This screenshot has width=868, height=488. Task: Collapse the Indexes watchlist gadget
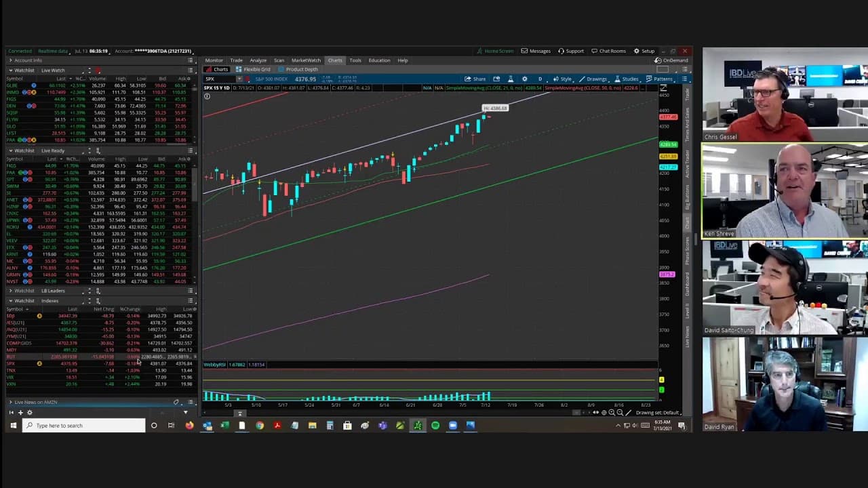pos(10,301)
